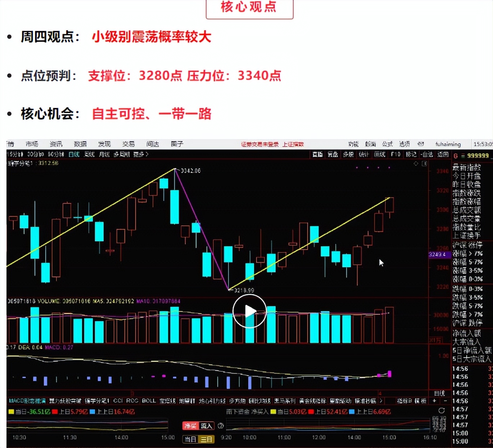This screenshot has height=448, width=493.
Task: Click the 上证指数 login link
Action: click(x=294, y=144)
